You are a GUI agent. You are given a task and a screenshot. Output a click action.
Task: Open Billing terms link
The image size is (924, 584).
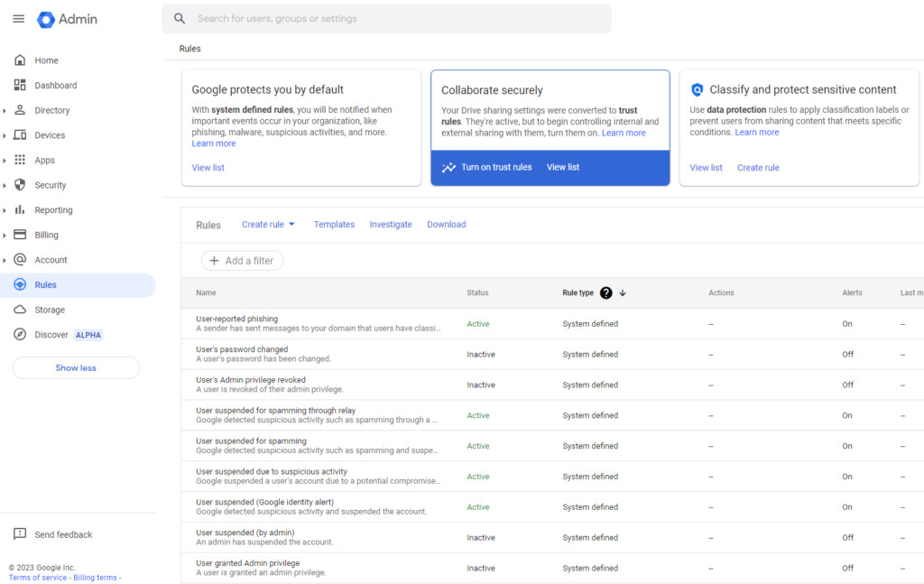[95, 578]
